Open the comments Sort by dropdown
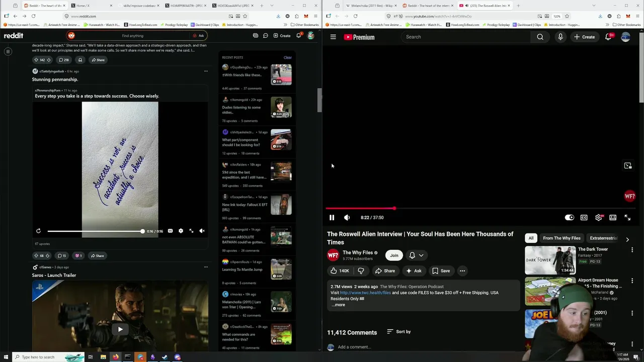Viewport: 644px width, 362px height. (x=399, y=332)
